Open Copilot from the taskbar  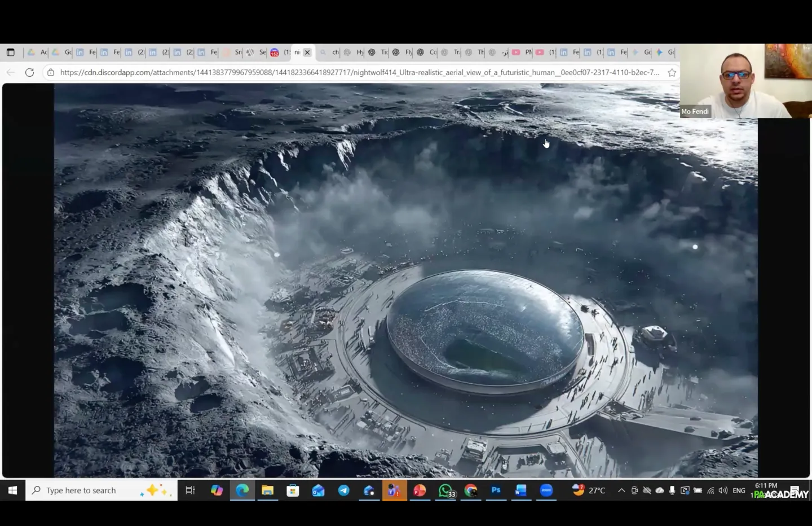(217, 490)
